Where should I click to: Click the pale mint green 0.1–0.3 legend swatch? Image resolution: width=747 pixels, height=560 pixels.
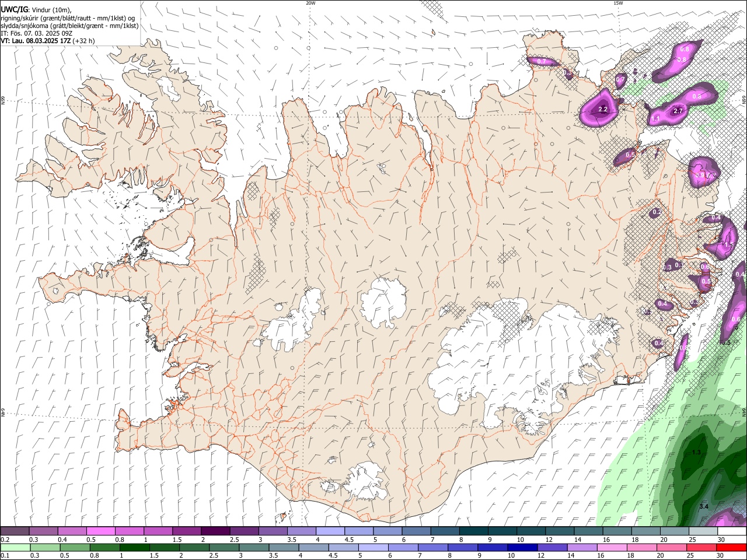[16, 547]
